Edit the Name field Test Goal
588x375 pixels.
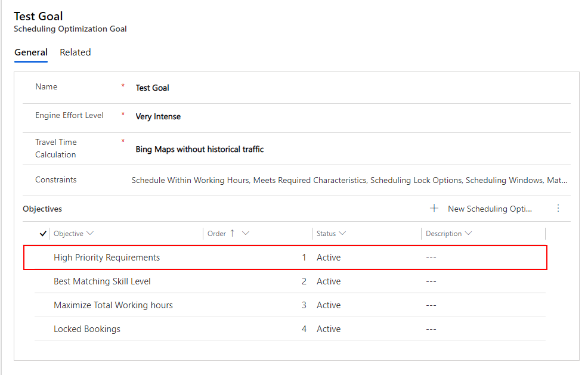point(153,88)
